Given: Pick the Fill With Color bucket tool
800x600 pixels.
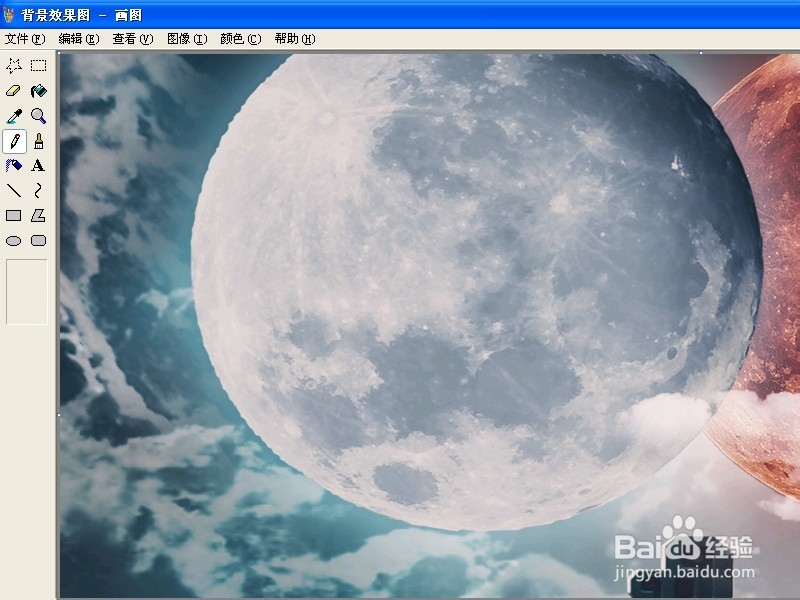Looking at the screenshot, I should pos(38,91).
